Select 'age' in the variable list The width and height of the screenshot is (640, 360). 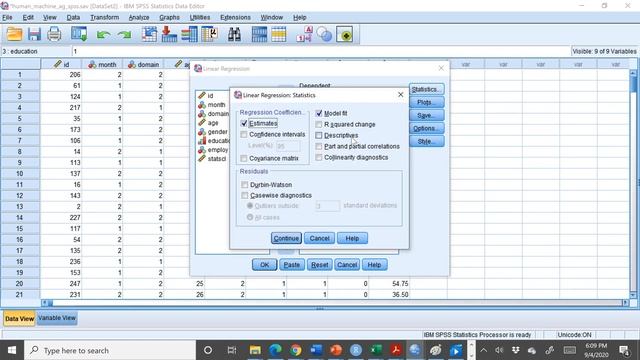click(213, 123)
